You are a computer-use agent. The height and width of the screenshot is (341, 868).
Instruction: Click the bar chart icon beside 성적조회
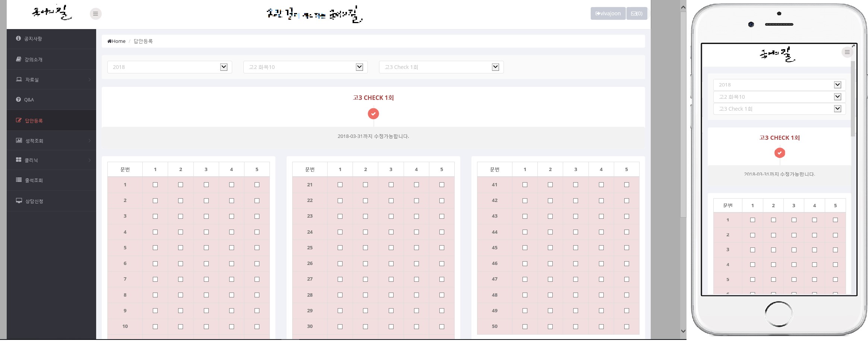(19, 140)
